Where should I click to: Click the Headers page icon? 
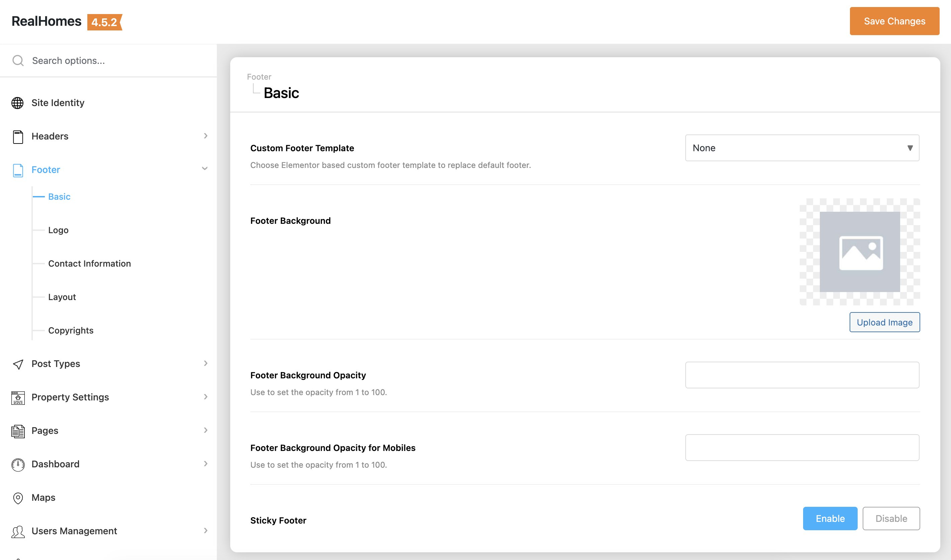click(x=17, y=136)
